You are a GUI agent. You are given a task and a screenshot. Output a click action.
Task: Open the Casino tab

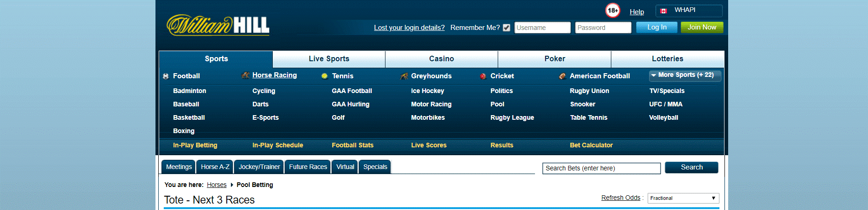point(442,59)
